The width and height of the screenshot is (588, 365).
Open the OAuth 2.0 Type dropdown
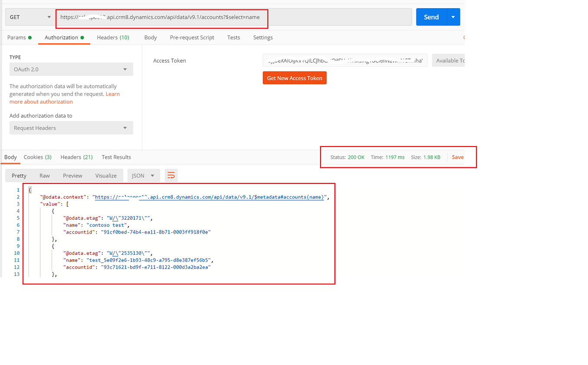(71, 69)
